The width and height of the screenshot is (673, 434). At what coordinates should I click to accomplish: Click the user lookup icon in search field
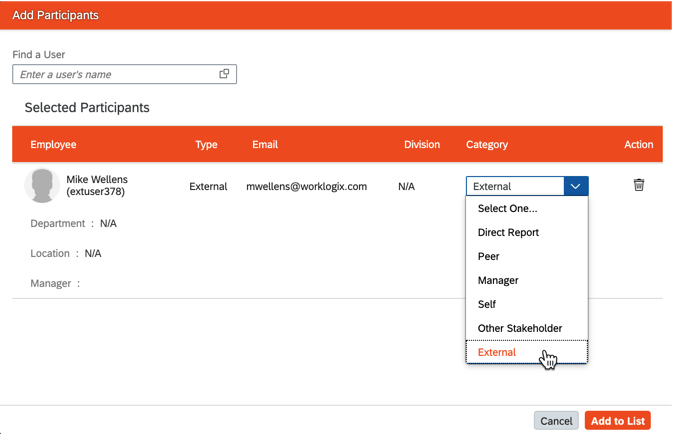click(x=224, y=74)
